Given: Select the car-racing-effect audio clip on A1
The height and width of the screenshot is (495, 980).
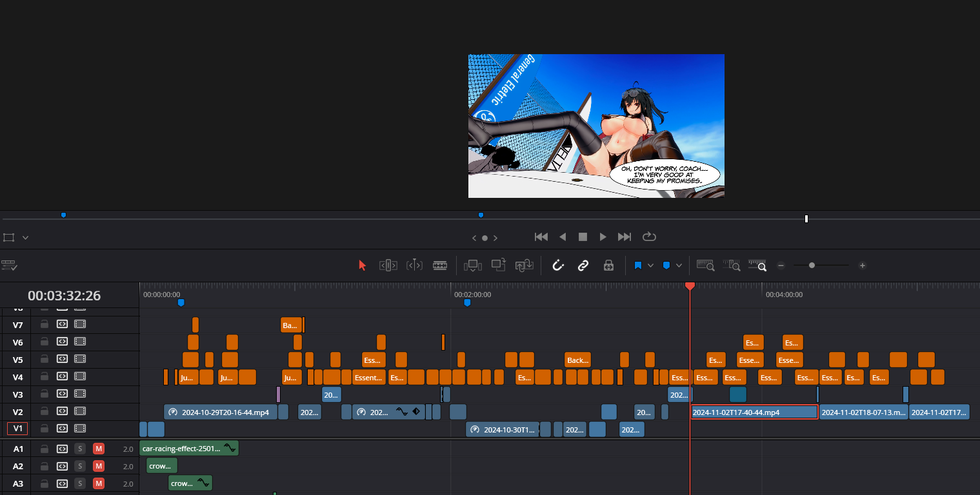Looking at the screenshot, I should [190, 449].
